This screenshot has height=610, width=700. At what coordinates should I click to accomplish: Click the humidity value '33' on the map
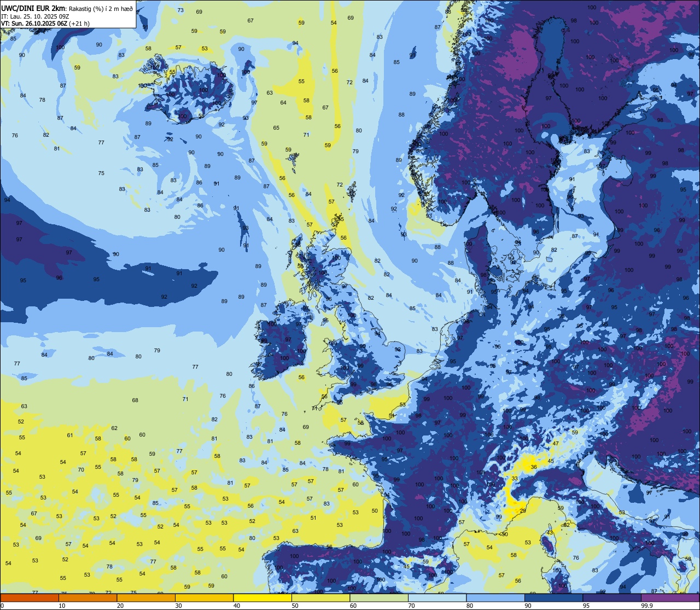(515, 479)
